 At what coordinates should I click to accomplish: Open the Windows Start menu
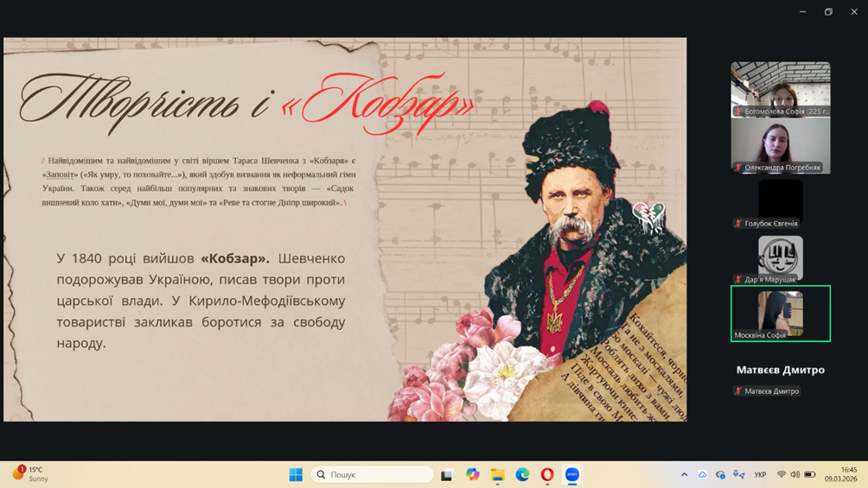[x=296, y=474]
